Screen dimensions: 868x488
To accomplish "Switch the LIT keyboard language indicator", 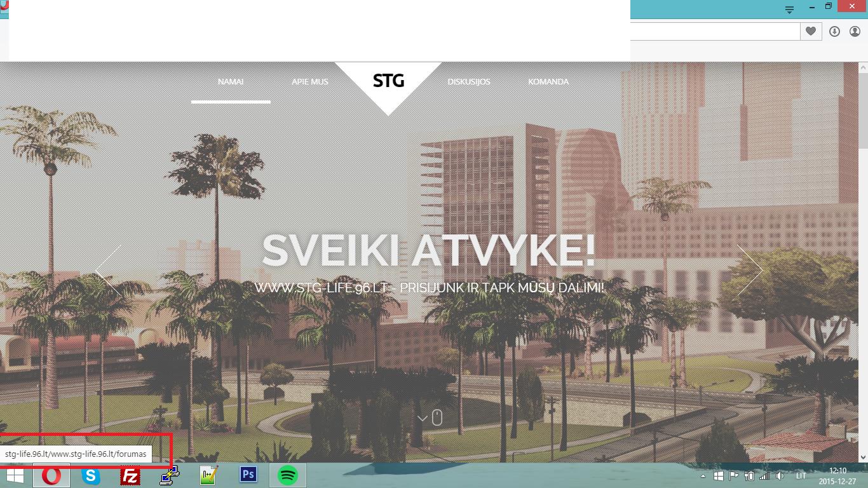I will click(x=801, y=476).
